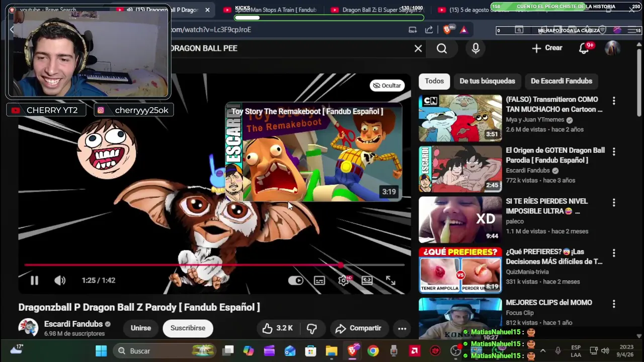Click the Compartir share button
The width and height of the screenshot is (644, 362).
tap(359, 328)
